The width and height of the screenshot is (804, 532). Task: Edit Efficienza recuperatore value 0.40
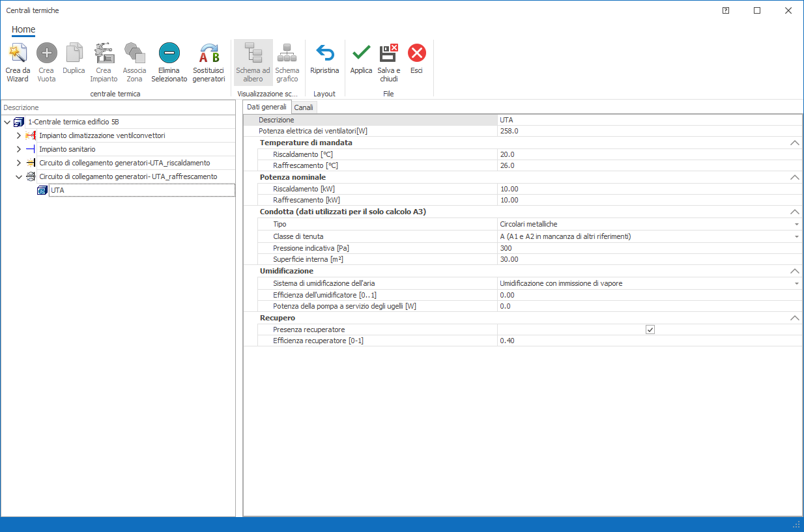point(650,341)
